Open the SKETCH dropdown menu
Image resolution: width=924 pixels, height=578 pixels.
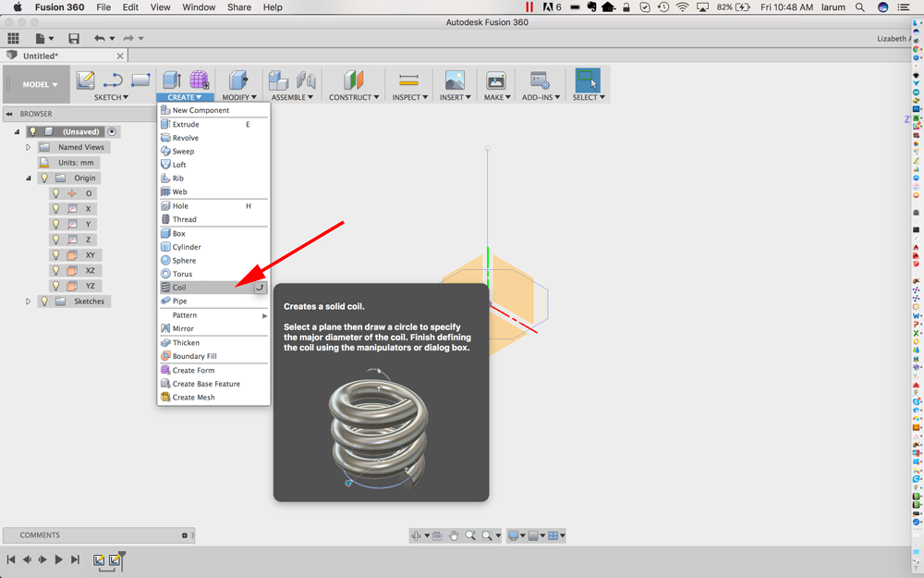(112, 97)
